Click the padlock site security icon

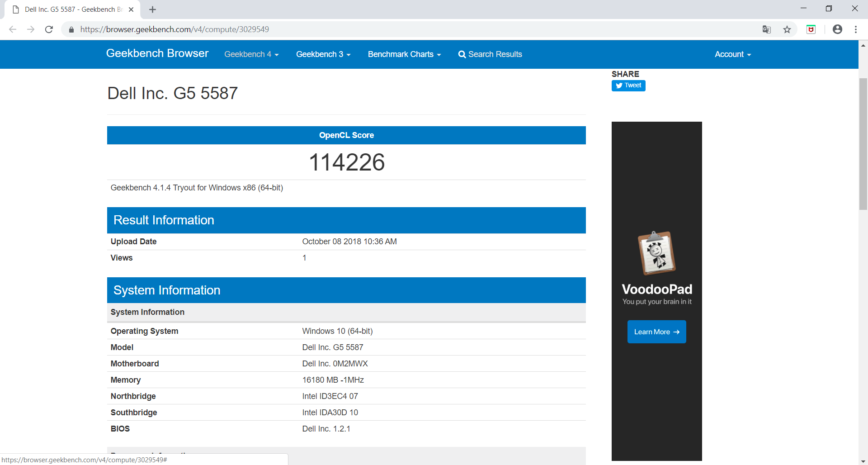coord(71,29)
